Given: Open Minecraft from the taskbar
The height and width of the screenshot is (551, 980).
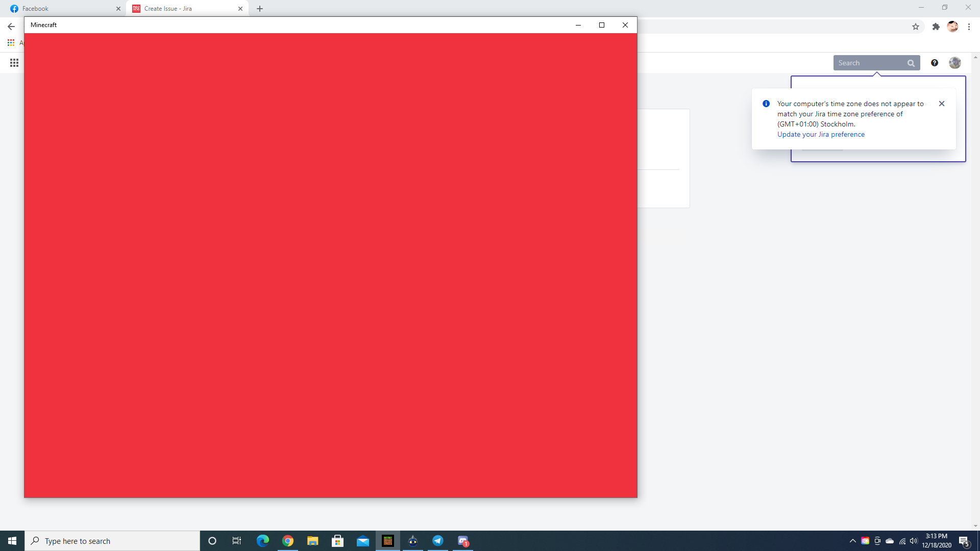Looking at the screenshot, I should click(387, 541).
